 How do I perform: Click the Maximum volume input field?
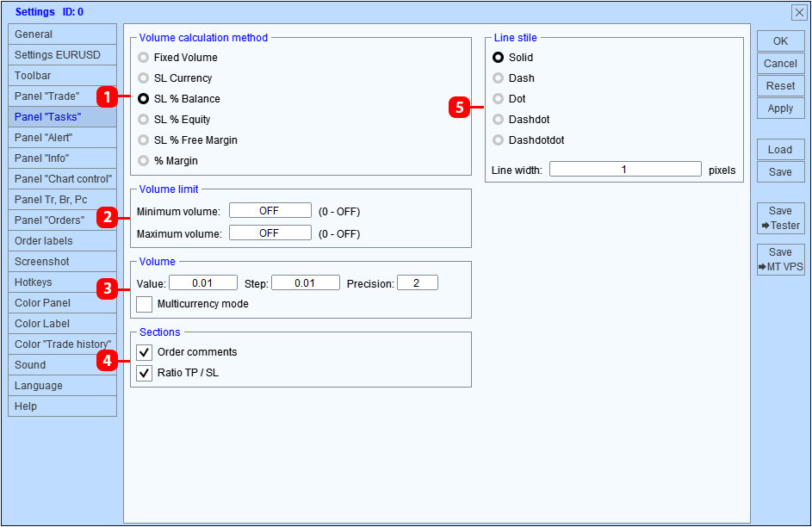pos(270,233)
